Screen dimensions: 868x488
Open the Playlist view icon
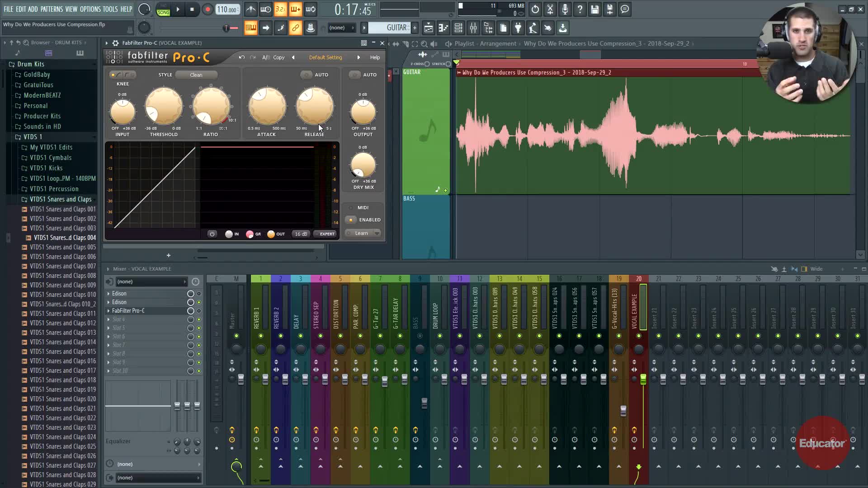[429, 28]
